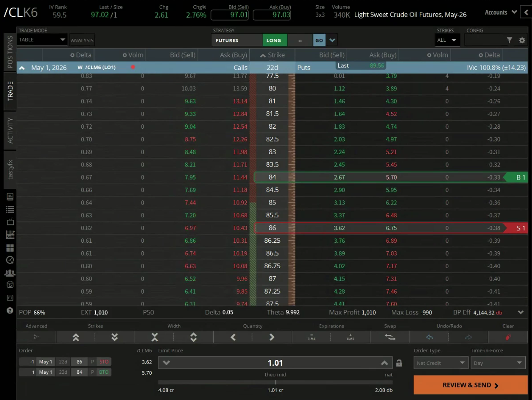Open the Net Credit order type dropdown
532x400 pixels.
tap(441, 363)
